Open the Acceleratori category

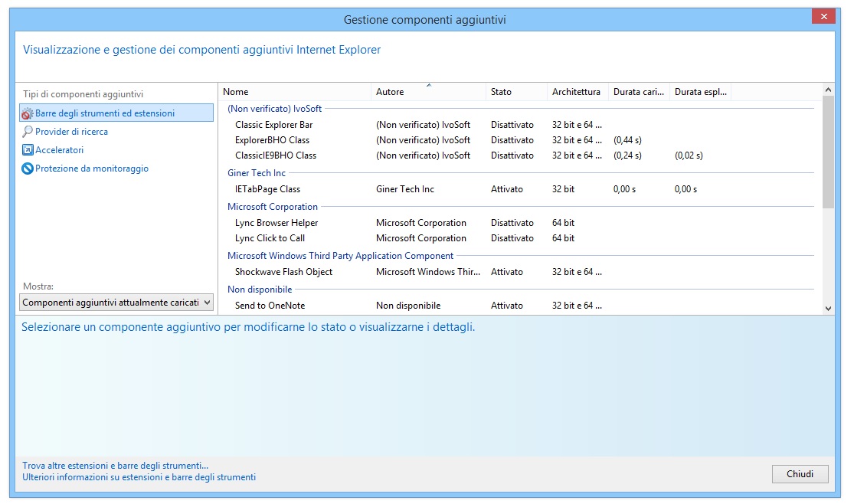(60, 150)
